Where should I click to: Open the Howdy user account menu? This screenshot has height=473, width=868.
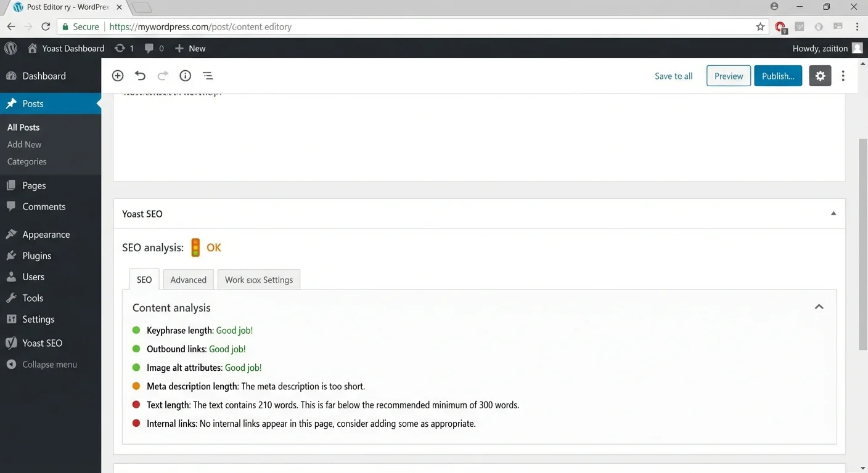tap(827, 48)
